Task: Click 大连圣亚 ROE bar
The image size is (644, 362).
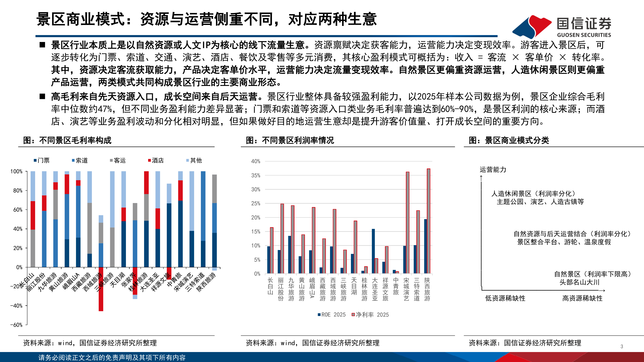Action: pos(374,251)
